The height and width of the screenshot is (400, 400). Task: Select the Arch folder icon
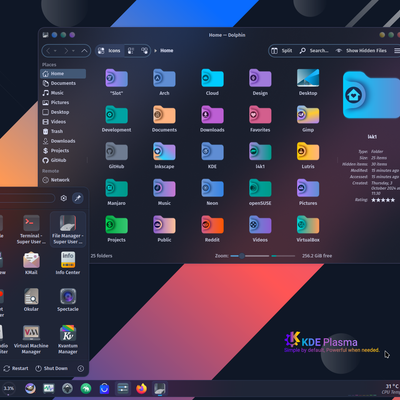164,78
